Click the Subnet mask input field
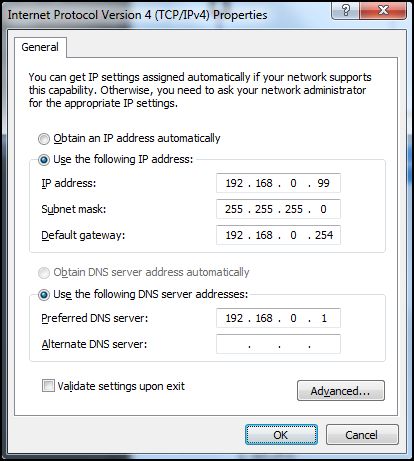The width and height of the screenshot is (414, 461). click(x=278, y=209)
